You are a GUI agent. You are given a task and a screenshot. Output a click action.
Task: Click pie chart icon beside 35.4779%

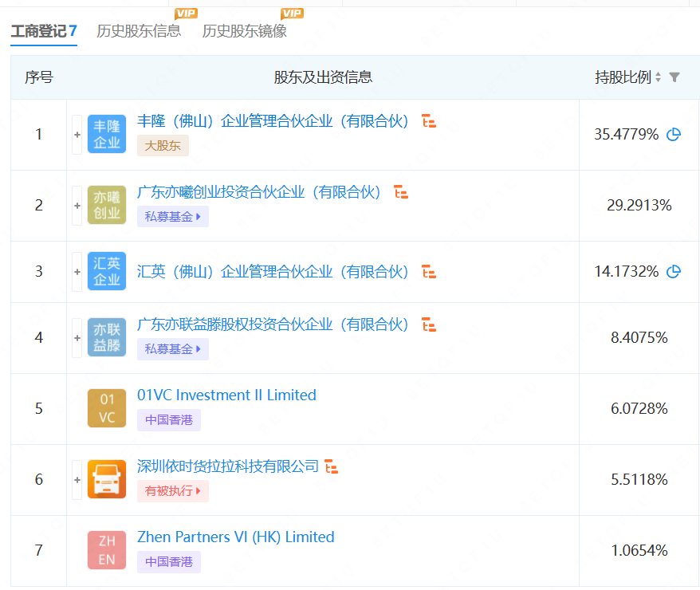[x=674, y=134]
